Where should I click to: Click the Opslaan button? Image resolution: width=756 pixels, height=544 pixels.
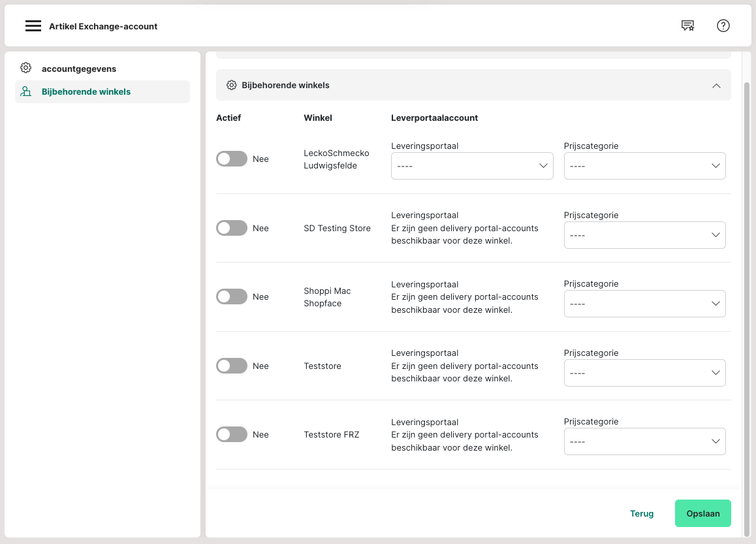[x=702, y=513]
